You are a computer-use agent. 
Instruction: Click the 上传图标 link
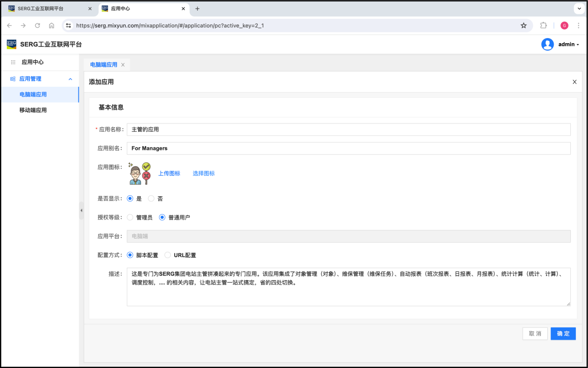point(169,174)
